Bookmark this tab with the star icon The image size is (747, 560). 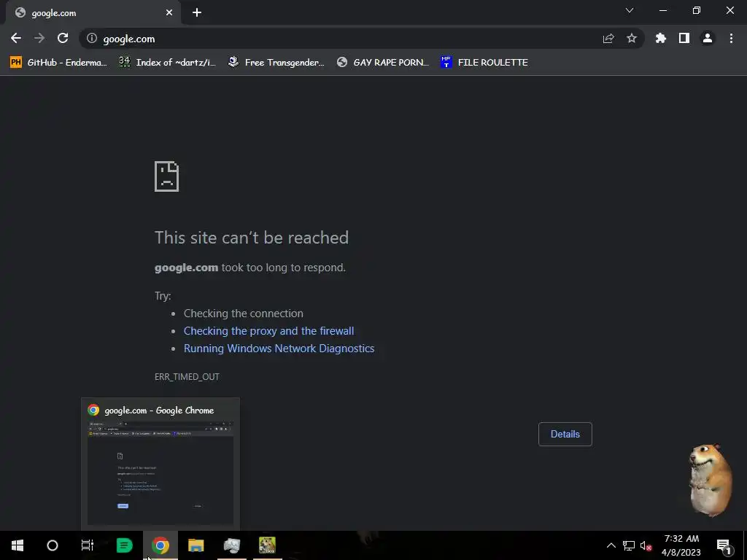(632, 38)
